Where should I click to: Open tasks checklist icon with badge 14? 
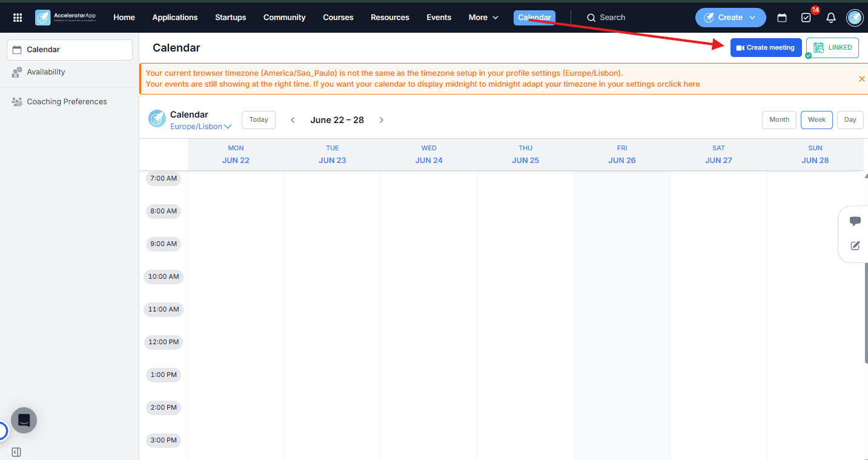coord(806,18)
